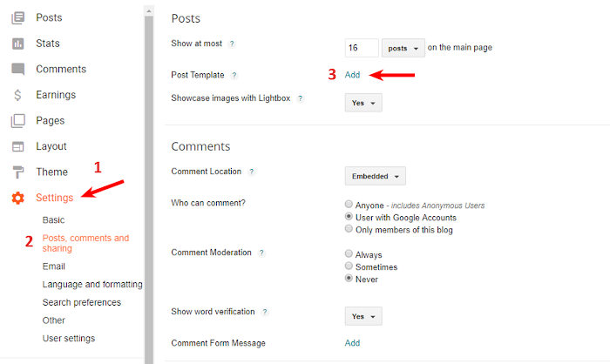Select the Anyone comment option

tap(349, 206)
